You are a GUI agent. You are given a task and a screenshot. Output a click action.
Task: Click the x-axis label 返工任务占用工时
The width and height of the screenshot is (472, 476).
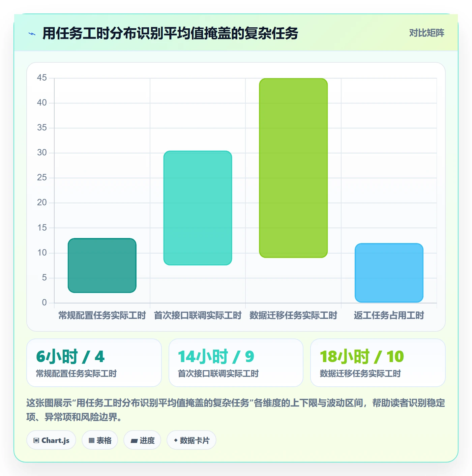coord(389,316)
